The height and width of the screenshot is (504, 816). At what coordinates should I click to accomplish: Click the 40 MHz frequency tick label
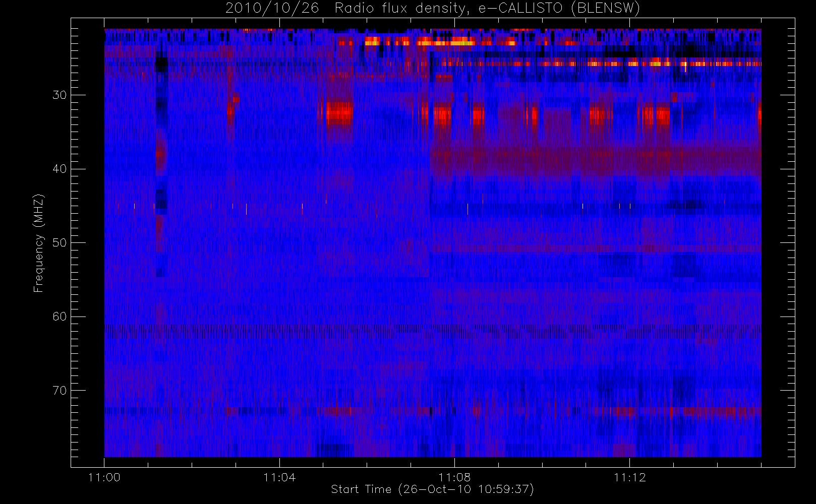(60, 169)
